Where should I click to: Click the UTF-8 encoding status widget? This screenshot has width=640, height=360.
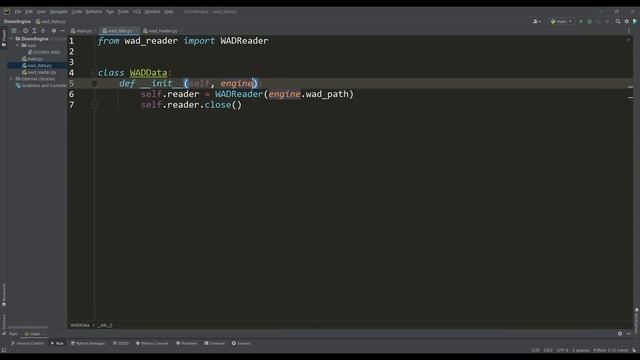pyautogui.click(x=562, y=350)
